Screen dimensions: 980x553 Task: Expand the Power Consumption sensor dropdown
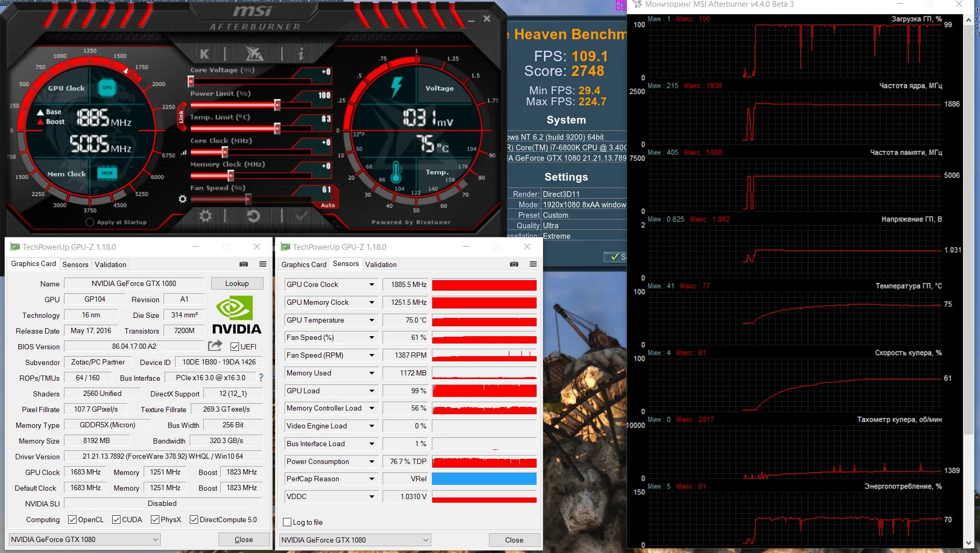372,461
